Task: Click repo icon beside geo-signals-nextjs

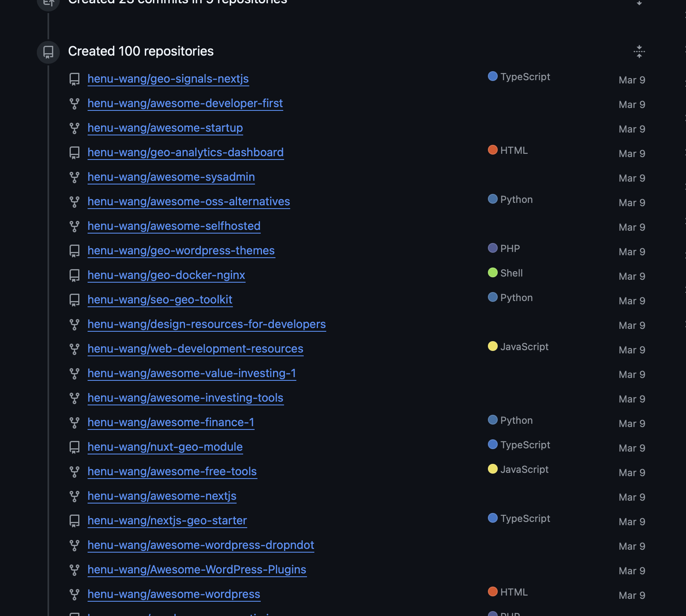Action: [74, 79]
